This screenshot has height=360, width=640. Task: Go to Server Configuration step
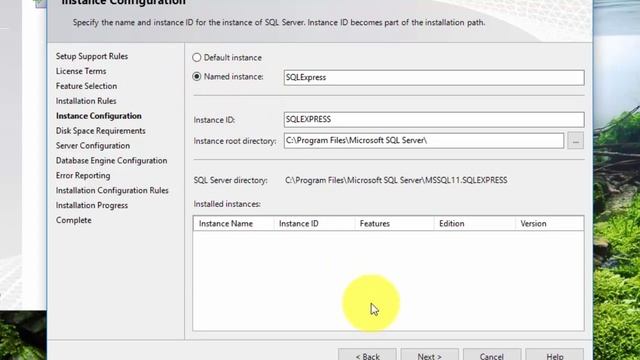[x=93, y=146]
